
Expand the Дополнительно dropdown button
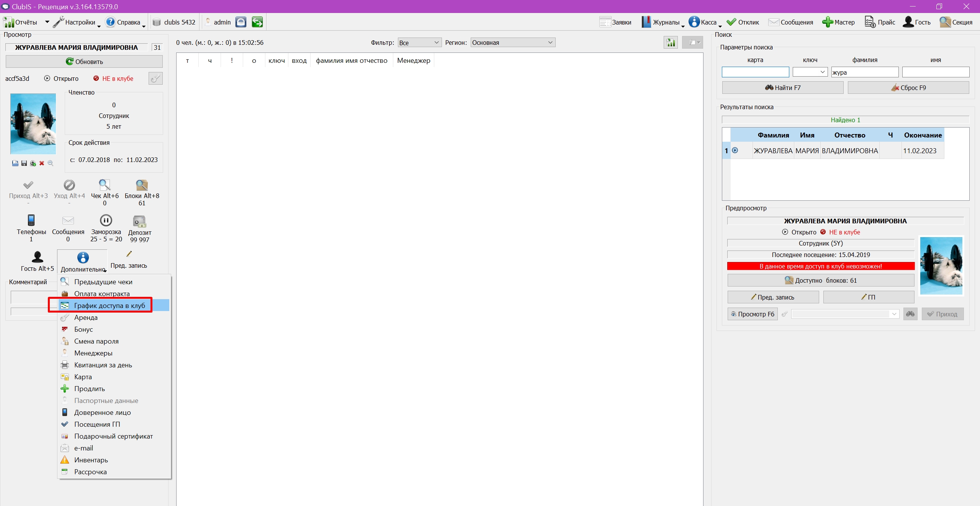tap(83, 262)
